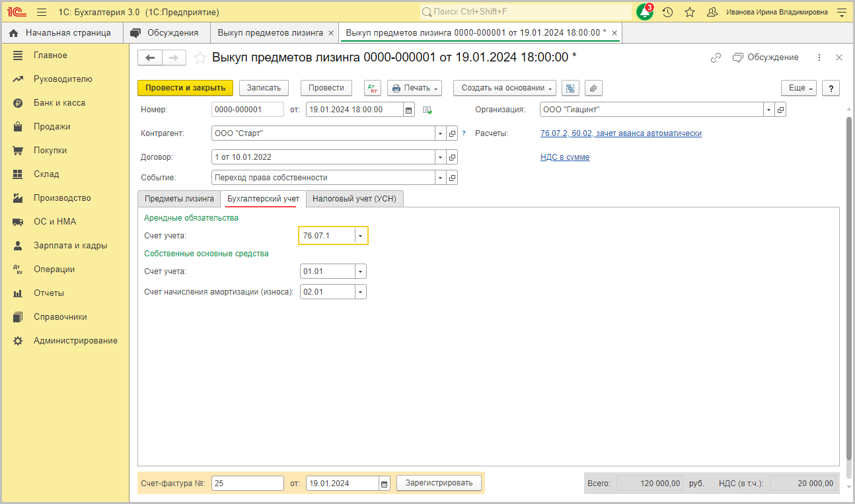
Task: Click the help question mark button
Action: pos(831,88)
